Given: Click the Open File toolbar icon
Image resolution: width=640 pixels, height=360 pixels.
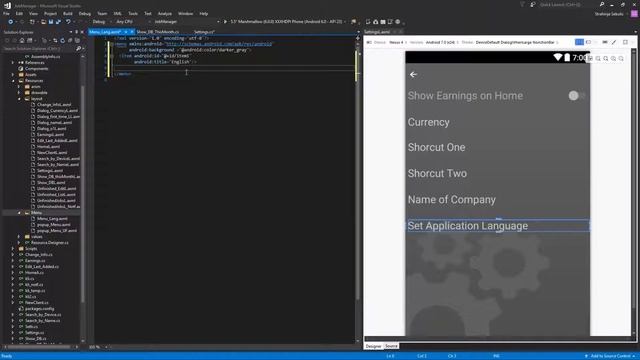Looking at the screenshot, I should (x=43, y=22).
